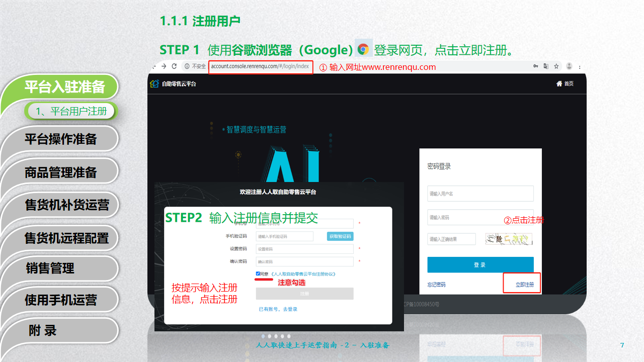Click the gray 注册 submit button

304,294
